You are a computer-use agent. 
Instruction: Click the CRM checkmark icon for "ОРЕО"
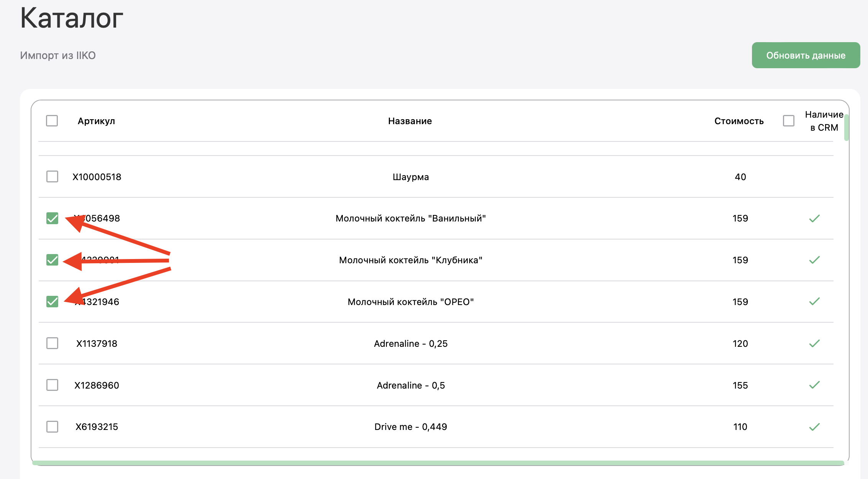pyautogui.click(x=814, y=302)
